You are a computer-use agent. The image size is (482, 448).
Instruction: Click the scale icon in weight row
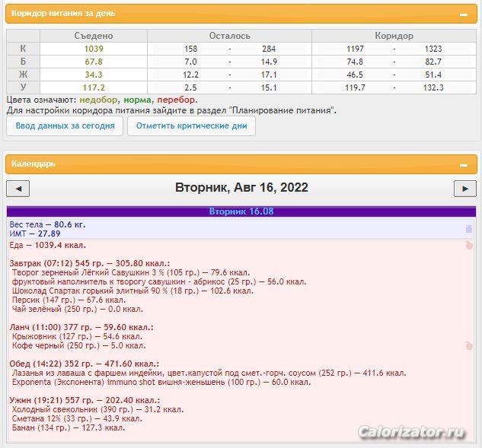pyautogui.click(x=468, y=229)
